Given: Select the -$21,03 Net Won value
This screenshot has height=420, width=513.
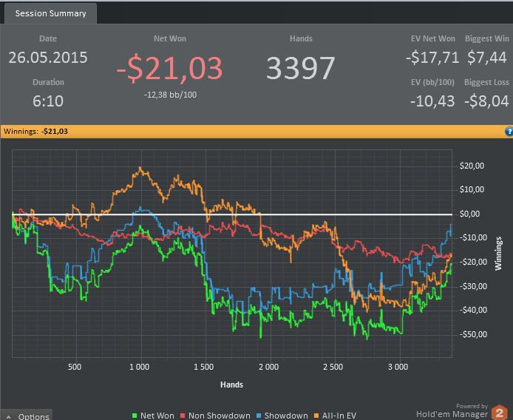Looking at the screenshot, I should coord(169,69).
